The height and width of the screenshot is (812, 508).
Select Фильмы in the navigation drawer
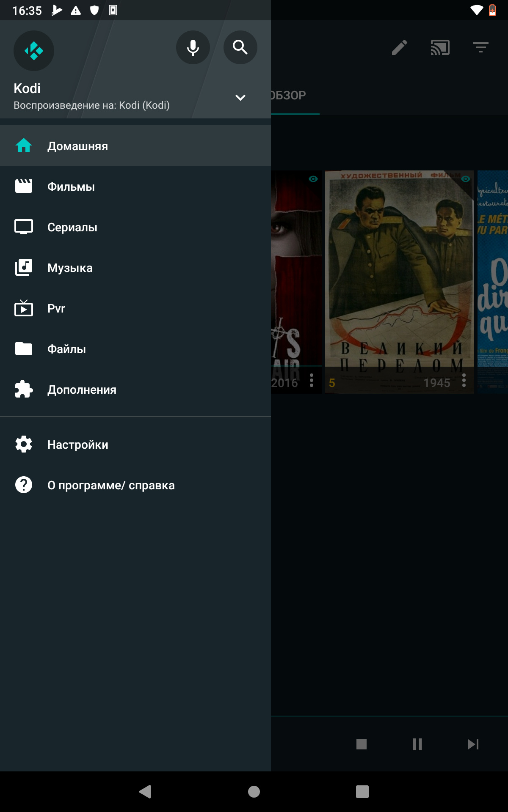(71, 187)
